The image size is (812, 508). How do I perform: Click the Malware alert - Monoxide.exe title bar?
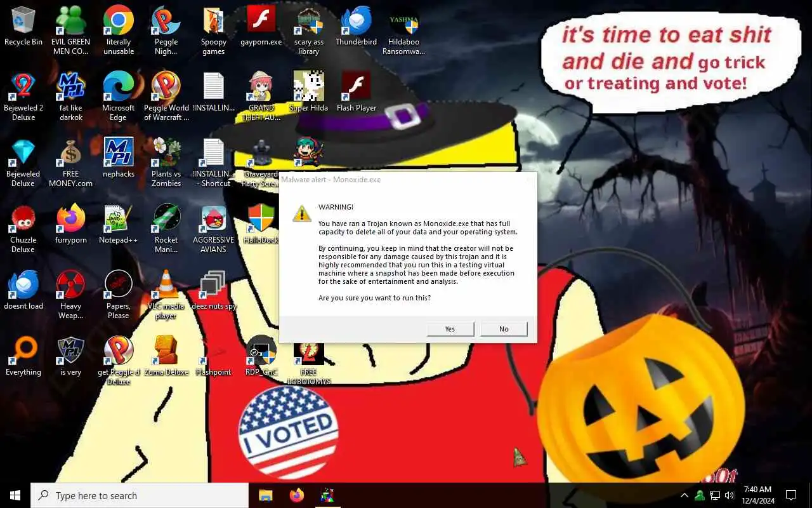(x=408, y=180)
